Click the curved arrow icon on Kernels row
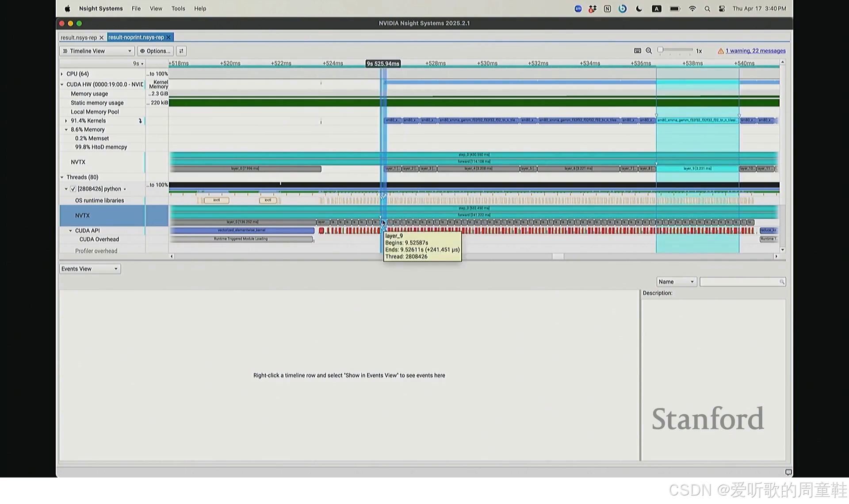 point(140,121)
